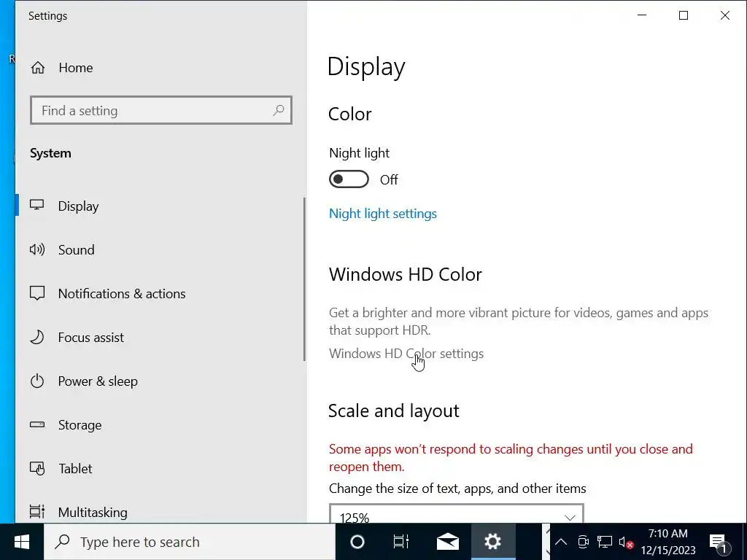Open the Mail app from taskbar

click(x=447, y=542)
